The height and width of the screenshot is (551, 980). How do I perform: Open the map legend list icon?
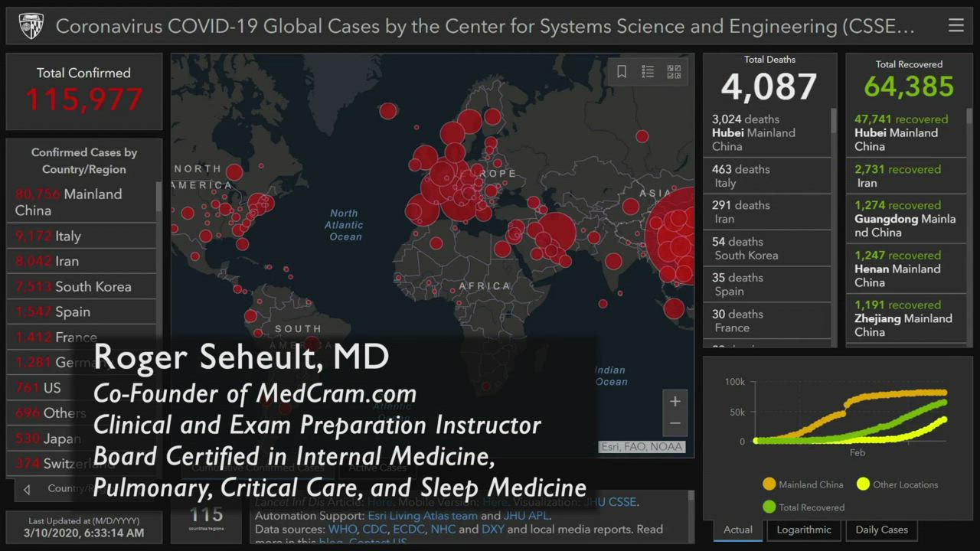(x=648, y=72)
